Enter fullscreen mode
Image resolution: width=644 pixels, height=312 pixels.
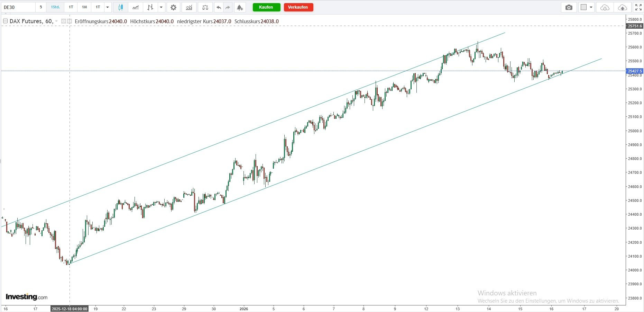click(x=638, y=7)
